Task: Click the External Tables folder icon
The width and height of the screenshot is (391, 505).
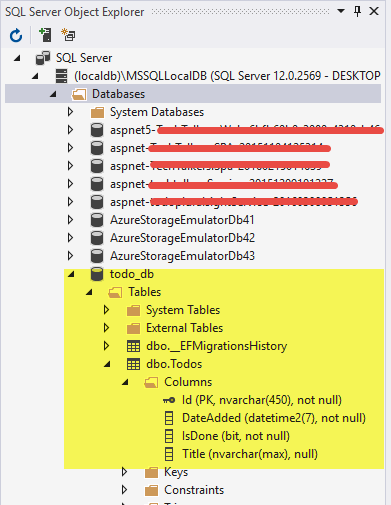Action: pos(133,328)
